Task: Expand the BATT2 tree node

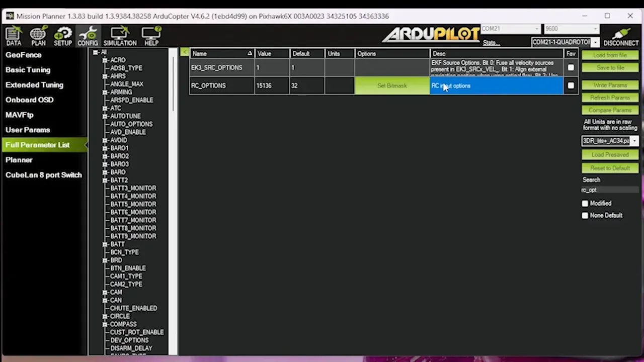Action: [x=105, y=180]
